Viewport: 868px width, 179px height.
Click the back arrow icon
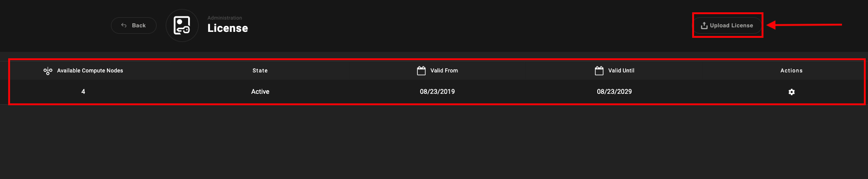[124, 26]
